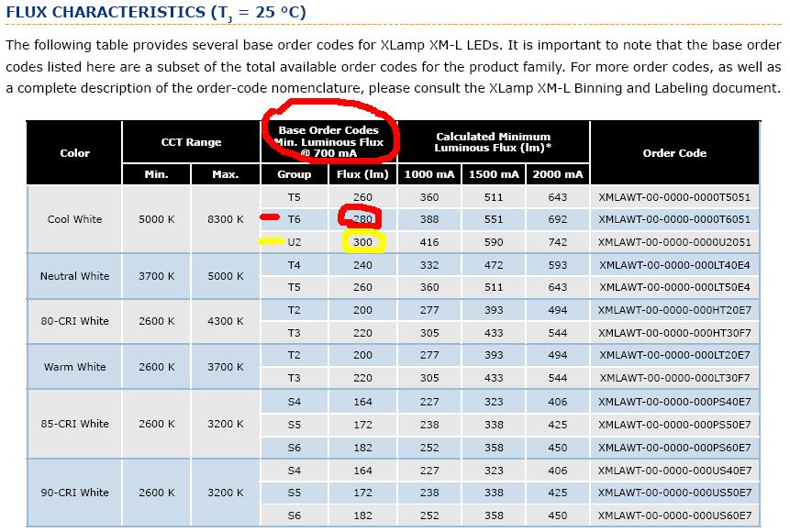Select the Warm White color cell
Image resolution: width=790 pixels, height=532 pixels.
pos(74,367)
